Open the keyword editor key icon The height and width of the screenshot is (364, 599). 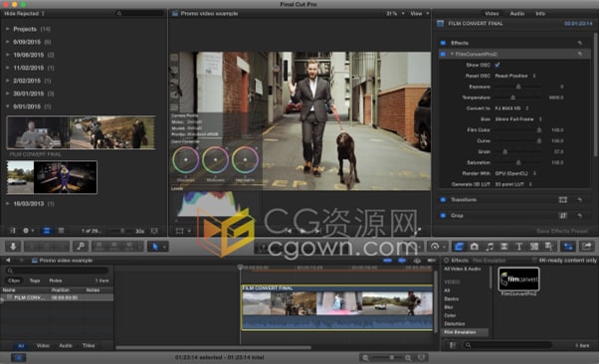pyautogui.click(x=81, y=247)
